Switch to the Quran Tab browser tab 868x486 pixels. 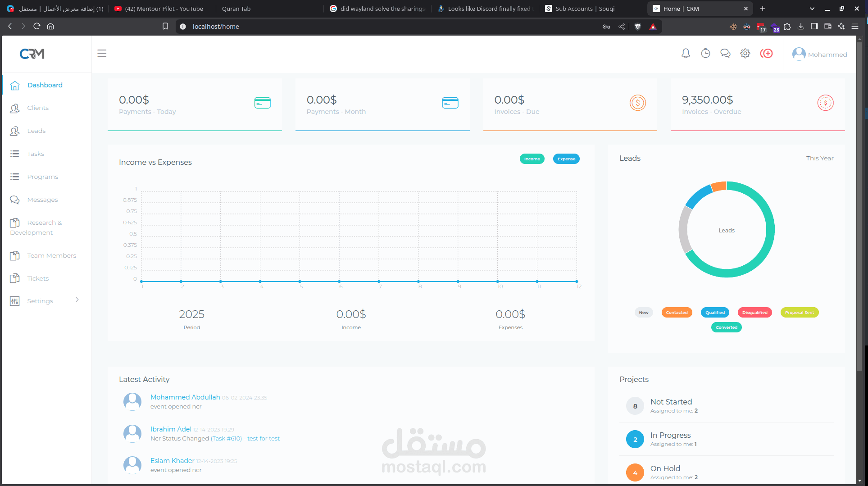[236, 9]
